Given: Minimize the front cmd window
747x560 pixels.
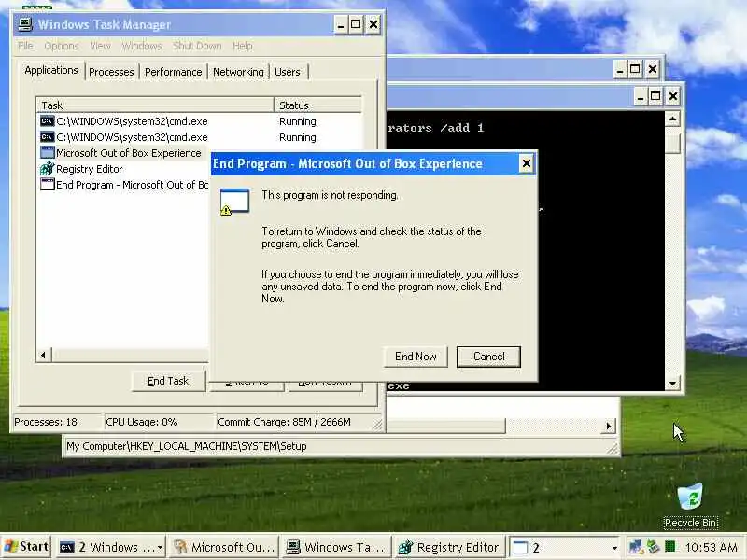Looking at the screenshot, I should (641, 97).
